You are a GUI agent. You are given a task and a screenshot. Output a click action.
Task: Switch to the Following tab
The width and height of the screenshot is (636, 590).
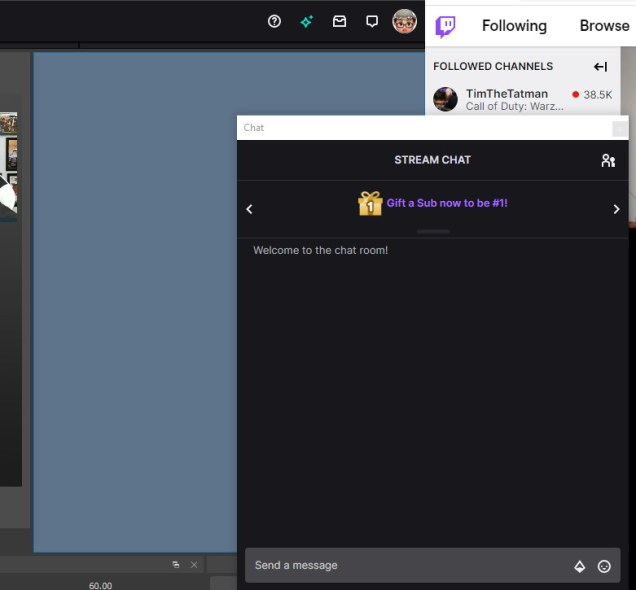tap(514, 26)
